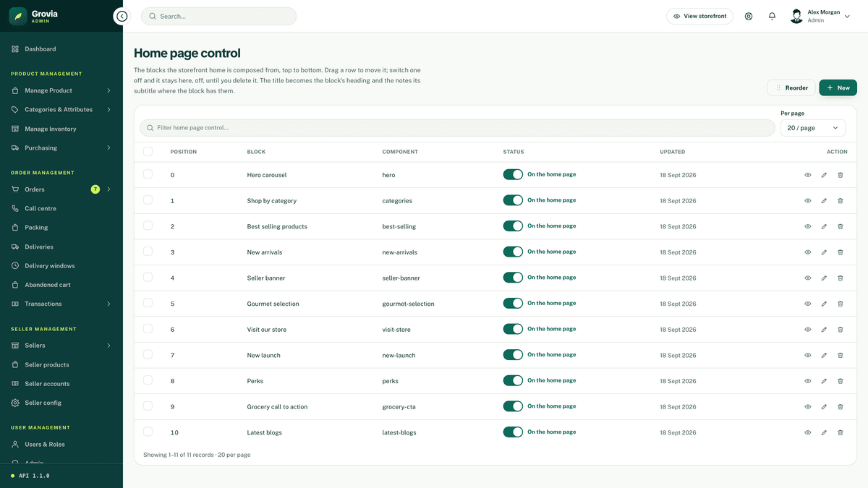View the Grocery call to action block
This screenshot has width=868, height=488.
[x=808, y=407]
